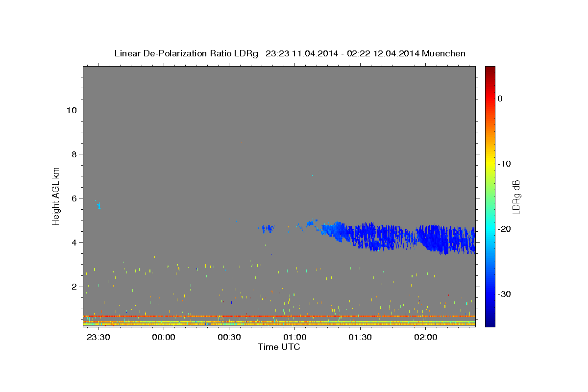This screenshot has height=392, width=588.
Task: Select the 'Time UTC' axis label
Action: [x=279, y=347]
